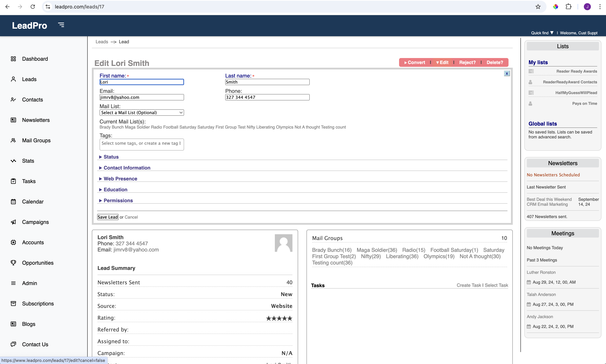Close the edit form with x
The height and width of the screenshot is (364, 606).
(507, 74)
